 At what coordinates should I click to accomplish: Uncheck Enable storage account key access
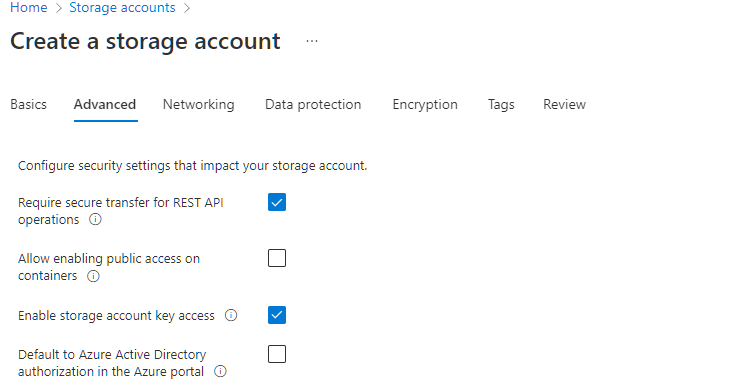coord(277,315)
